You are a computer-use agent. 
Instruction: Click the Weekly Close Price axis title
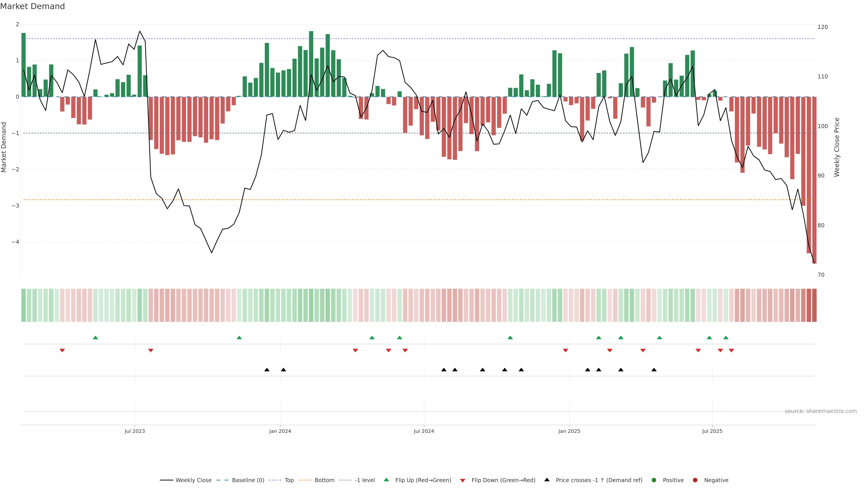coord(837,147)
